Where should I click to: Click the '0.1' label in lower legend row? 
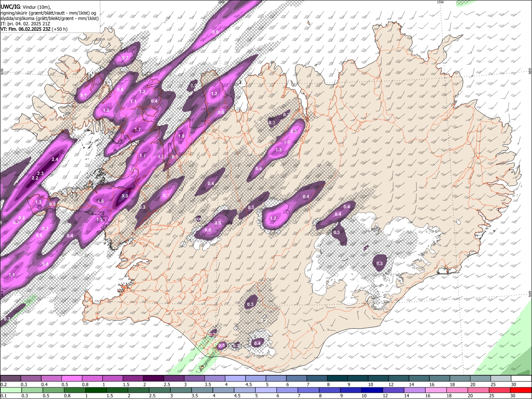click(4, 396)
